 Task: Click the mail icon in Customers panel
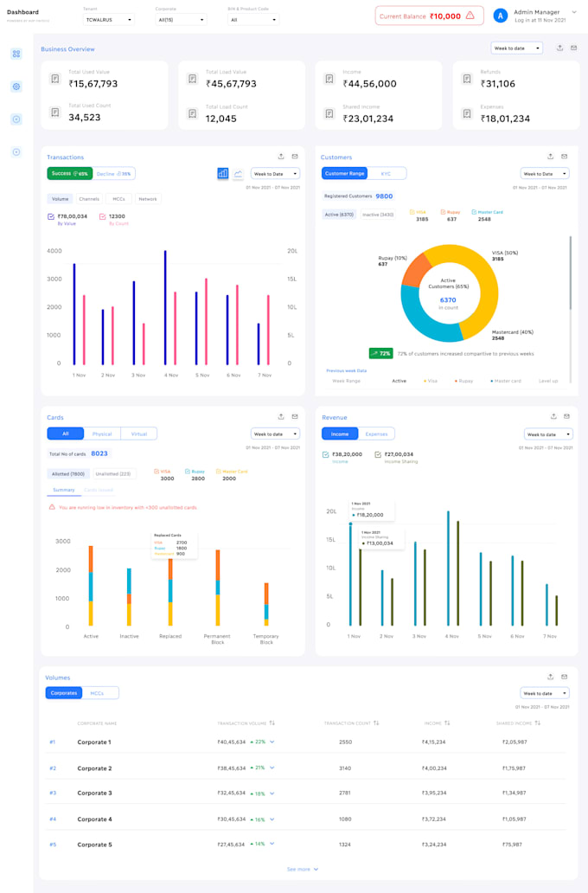click(x=564, y=157)
